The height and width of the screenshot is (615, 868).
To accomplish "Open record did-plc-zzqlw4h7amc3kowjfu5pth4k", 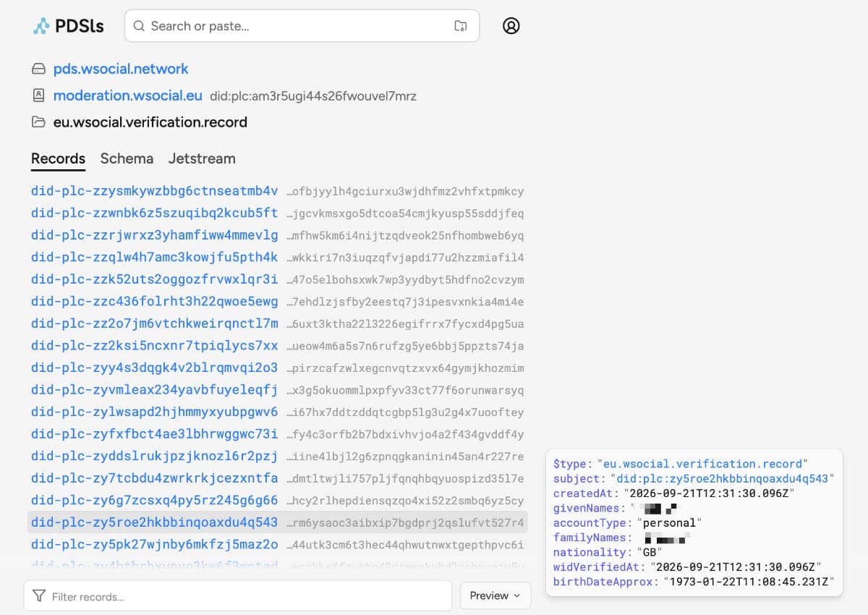I will (x=154, y=257).
